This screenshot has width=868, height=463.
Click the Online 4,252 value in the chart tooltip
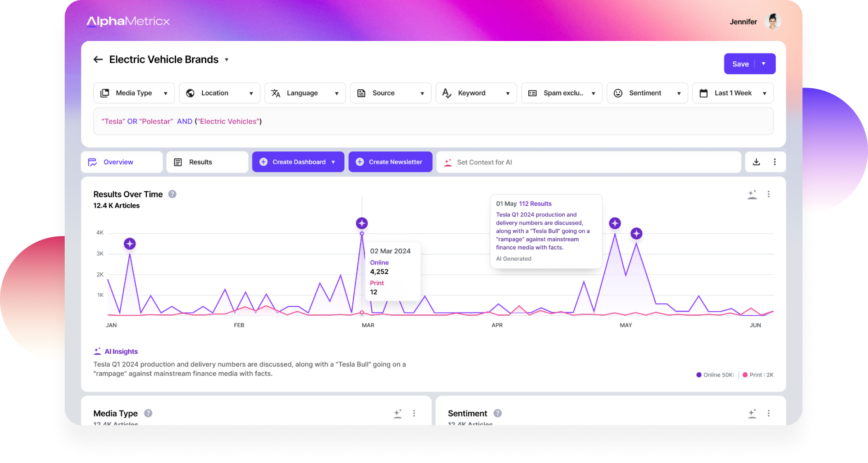pyautogui.click(x=379, y=272)
